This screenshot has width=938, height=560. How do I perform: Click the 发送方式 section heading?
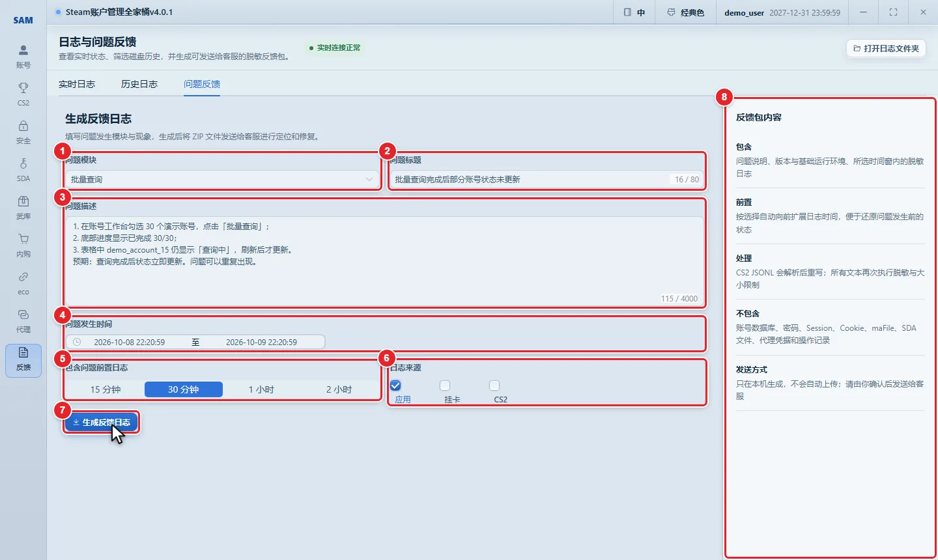click(x=752, y=369)
